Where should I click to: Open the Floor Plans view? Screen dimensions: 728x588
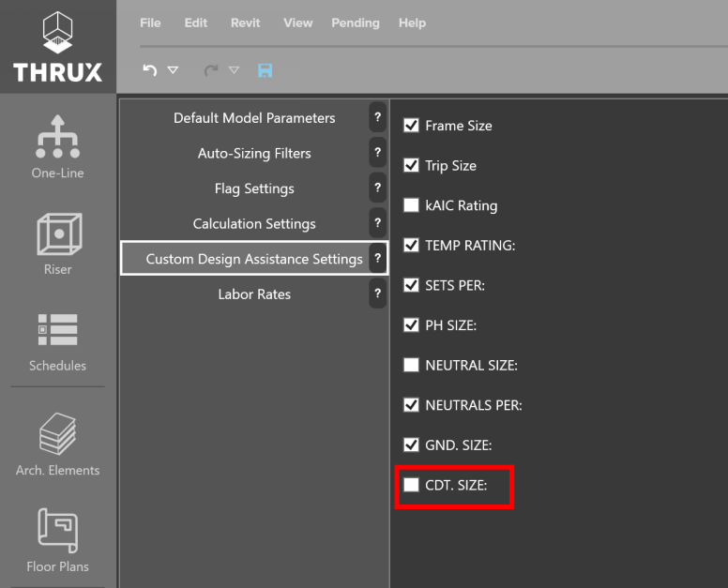[57, 541]
